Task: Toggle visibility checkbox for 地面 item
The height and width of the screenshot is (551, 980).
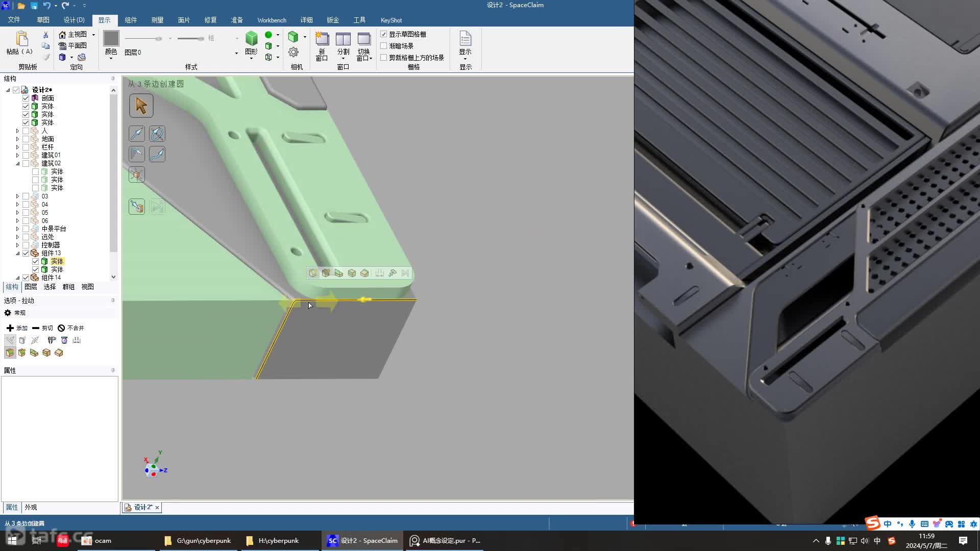Action: click(26, 139)
